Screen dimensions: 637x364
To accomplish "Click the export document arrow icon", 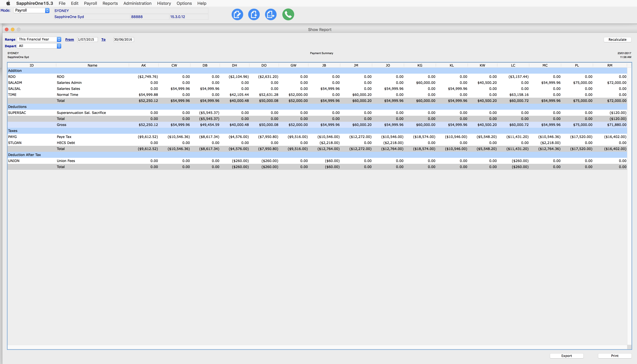I will [271, 14].
